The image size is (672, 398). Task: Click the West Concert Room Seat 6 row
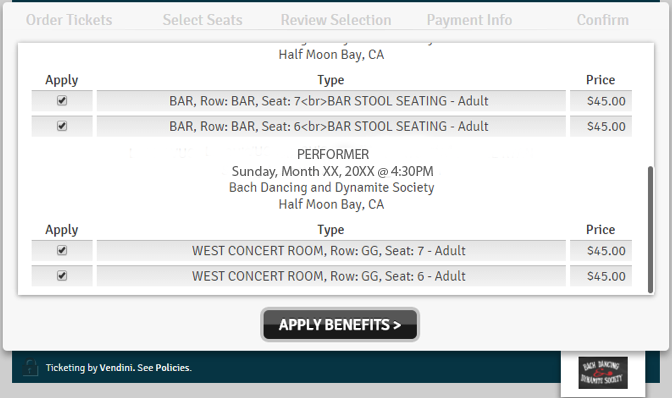point(331,276)
